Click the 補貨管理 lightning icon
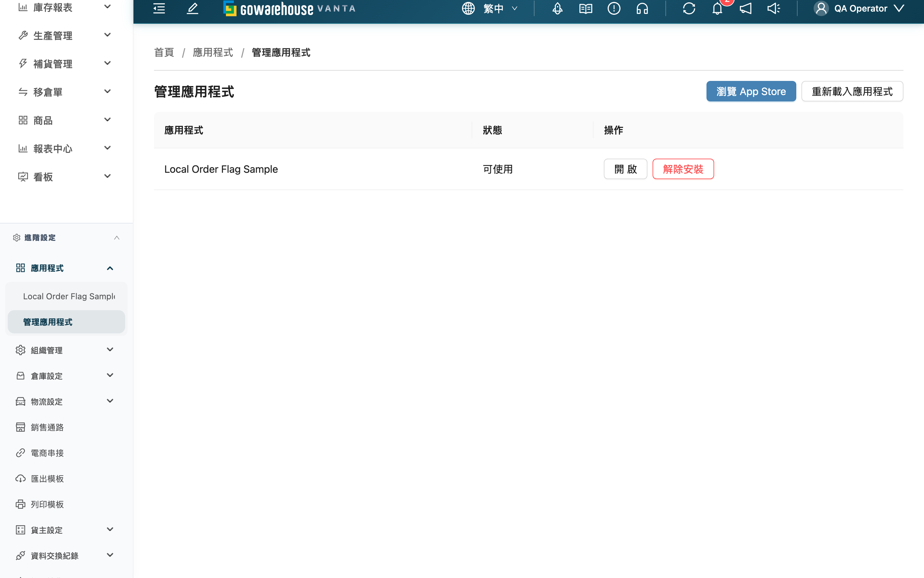This screenshot has height=578, width=924. coord(23,64)
